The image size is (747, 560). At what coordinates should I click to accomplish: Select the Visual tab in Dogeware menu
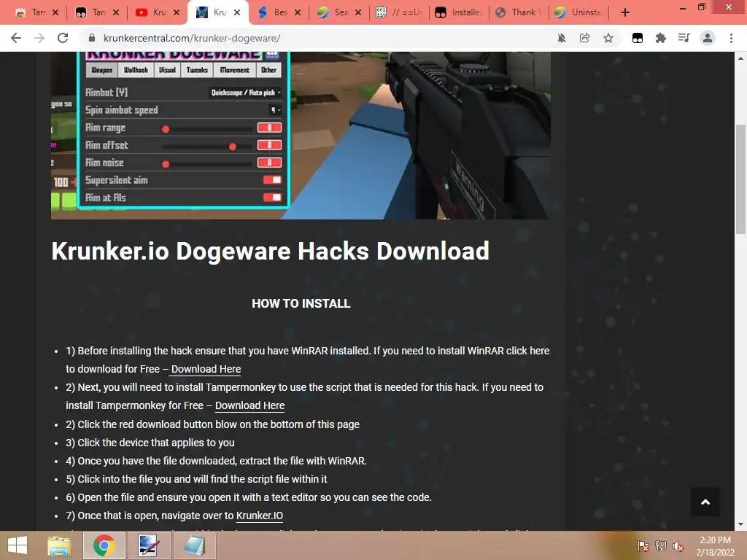[167, 70]
